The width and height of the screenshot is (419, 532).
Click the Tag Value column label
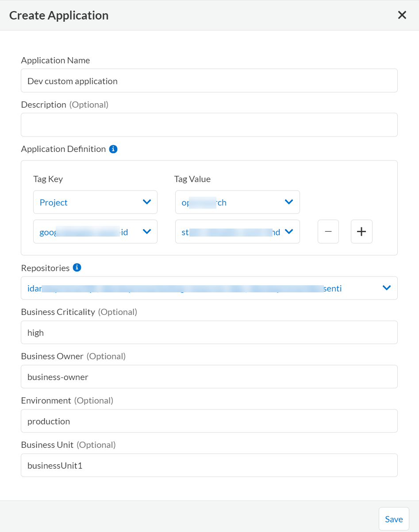(x=192, y=179)
